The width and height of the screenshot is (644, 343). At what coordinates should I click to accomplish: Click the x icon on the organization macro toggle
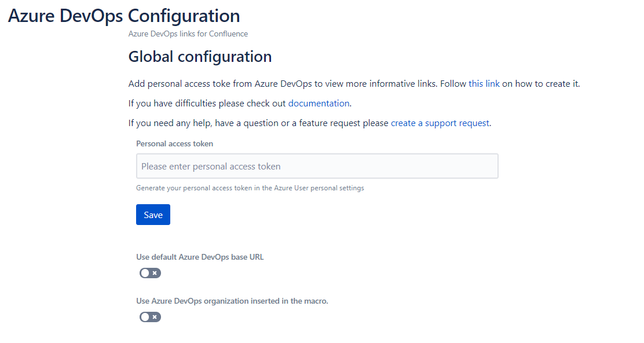[x=153, y=316]
